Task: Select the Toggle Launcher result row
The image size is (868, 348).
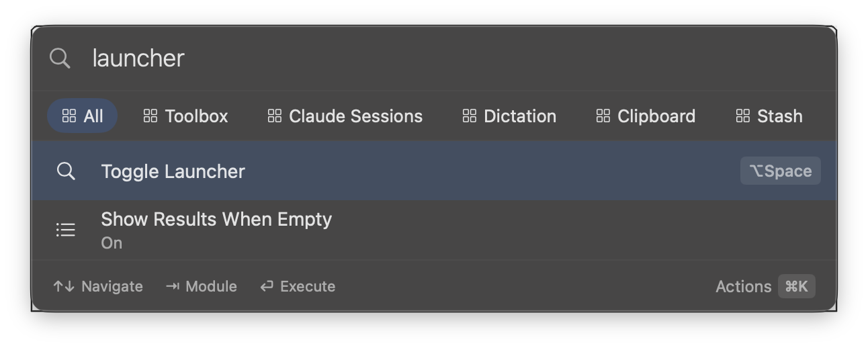Action: click(x=403, y=171)
